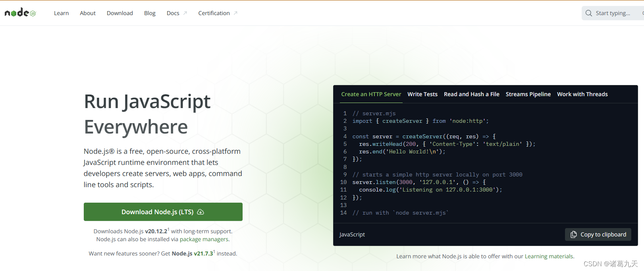Click the comment about starting a simple http server
Viewport: 644px width, 271px height.
tap(438, 174)
